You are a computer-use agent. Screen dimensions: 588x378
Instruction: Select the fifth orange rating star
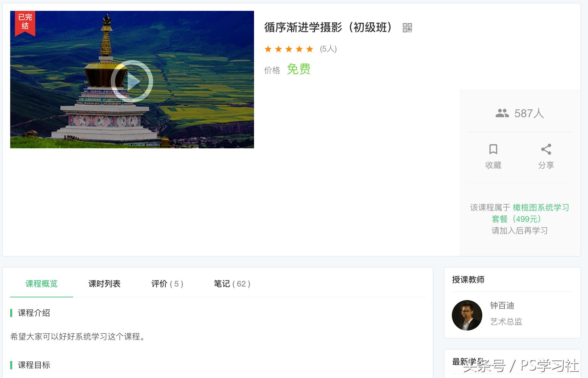click(x=310, y=49)
